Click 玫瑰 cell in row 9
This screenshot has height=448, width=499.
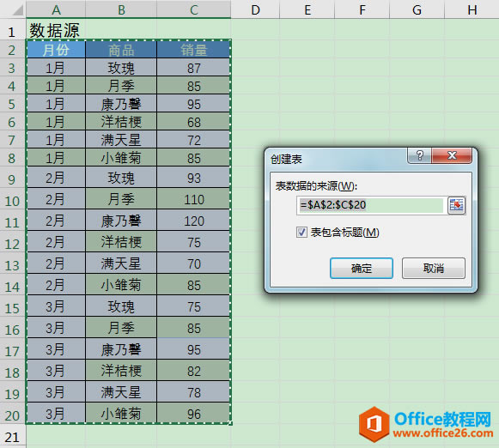pyautogui.click(x=121, y=178)
